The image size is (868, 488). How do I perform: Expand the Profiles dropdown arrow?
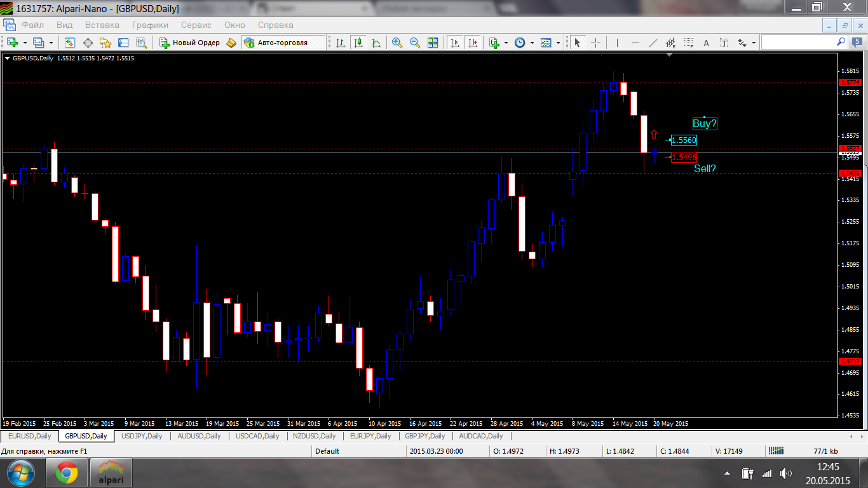51,43
